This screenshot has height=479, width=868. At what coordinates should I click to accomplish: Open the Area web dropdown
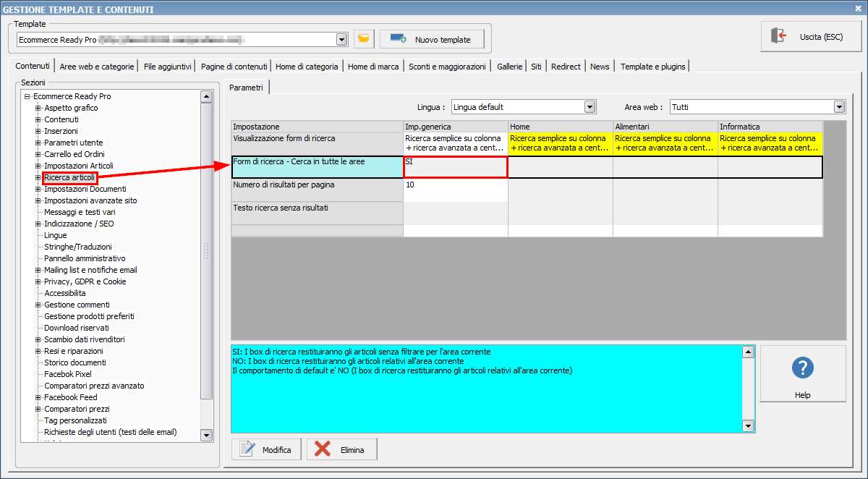point(839,107)
